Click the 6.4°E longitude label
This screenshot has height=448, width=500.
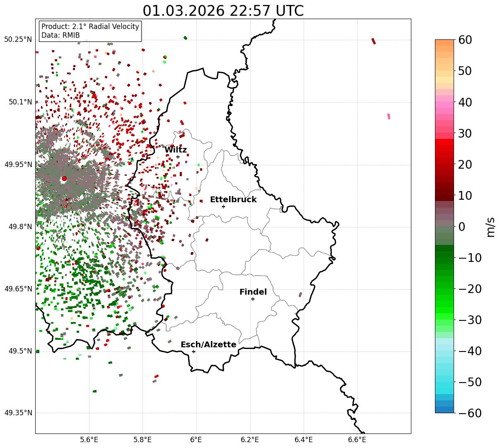[x=304, y=439]
